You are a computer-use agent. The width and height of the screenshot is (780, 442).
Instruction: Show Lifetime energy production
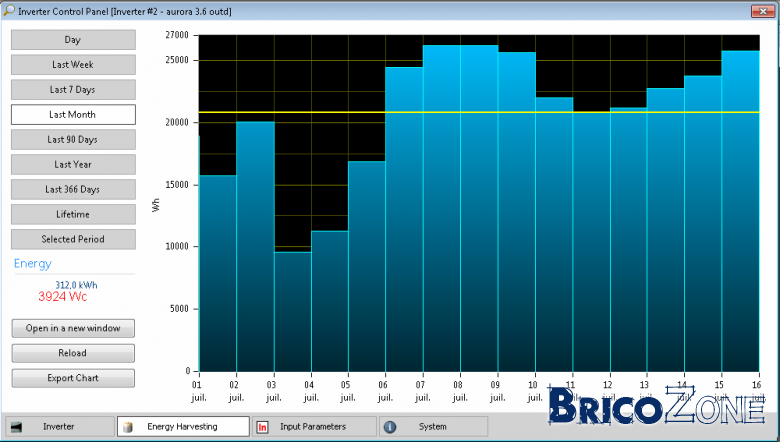point(73,214)
